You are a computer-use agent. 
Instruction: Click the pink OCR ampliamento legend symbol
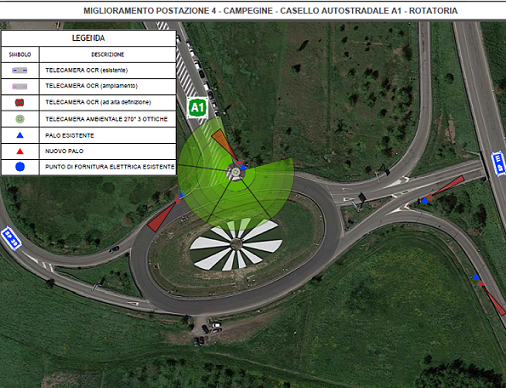point(20,86)
